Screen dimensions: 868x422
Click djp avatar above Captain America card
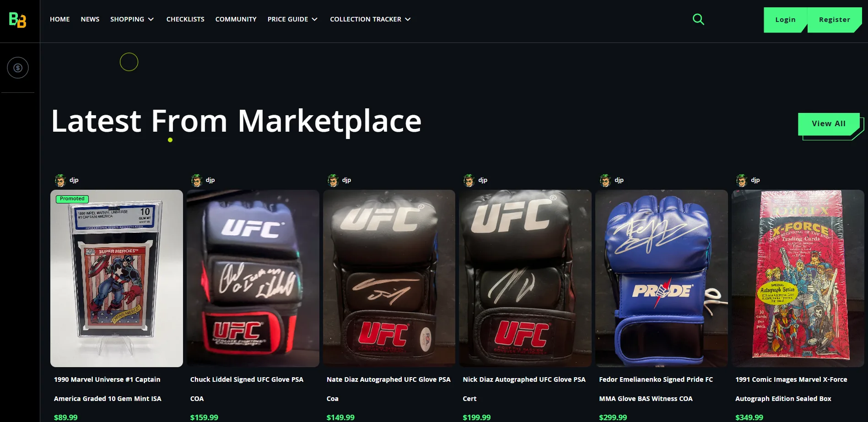pyautogui.click(x=60, y=180)
